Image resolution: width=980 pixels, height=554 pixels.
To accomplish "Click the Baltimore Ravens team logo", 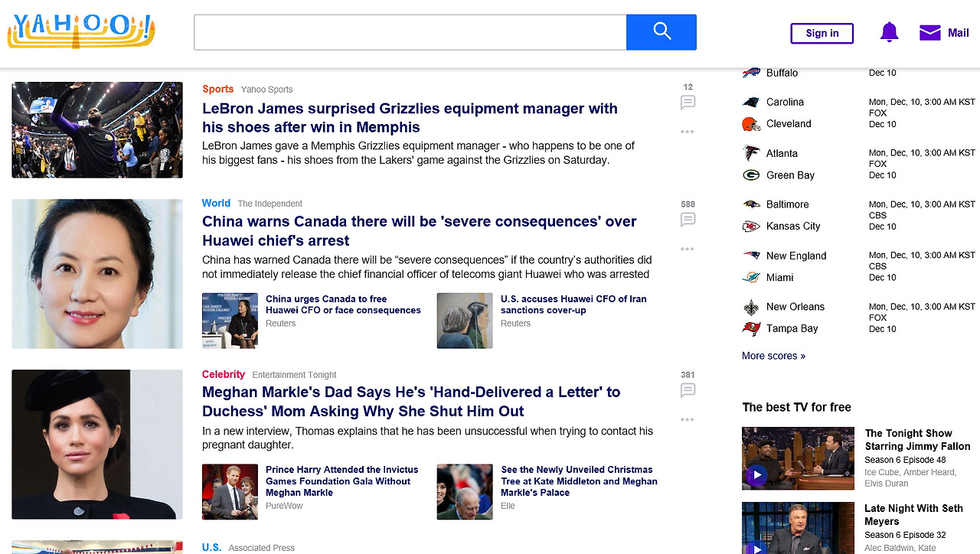I will pos(751,204).
